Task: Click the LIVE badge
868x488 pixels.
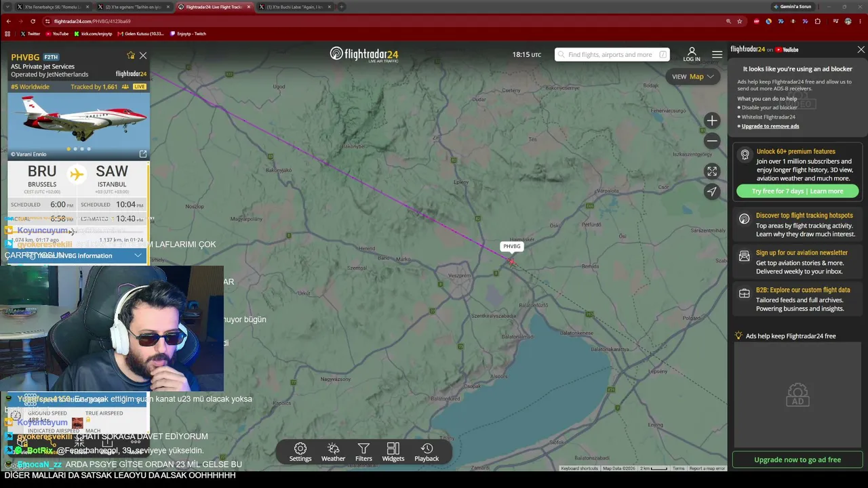Action: (140, 87)
